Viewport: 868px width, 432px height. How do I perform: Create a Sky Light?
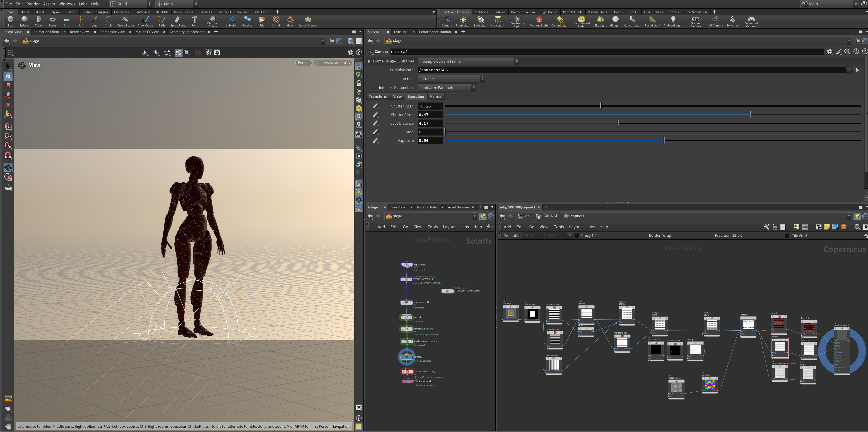click(x=600, y=21)
